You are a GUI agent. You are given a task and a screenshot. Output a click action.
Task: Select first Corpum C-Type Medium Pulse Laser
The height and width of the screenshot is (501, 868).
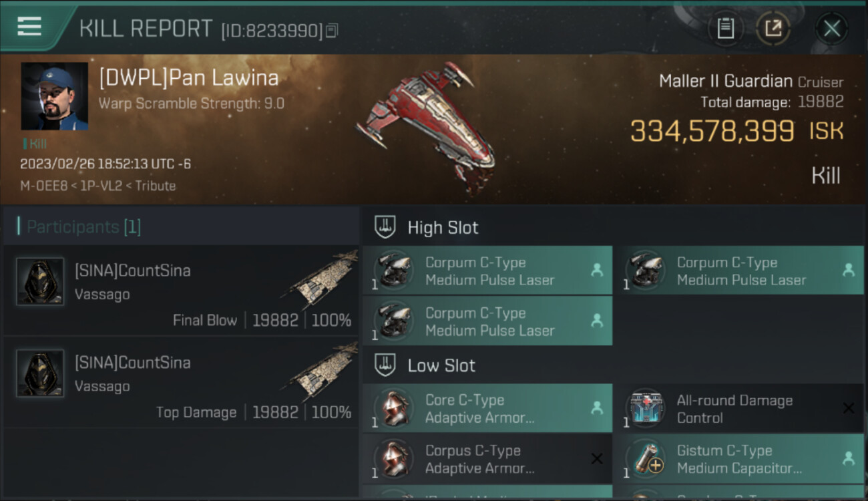487,271
